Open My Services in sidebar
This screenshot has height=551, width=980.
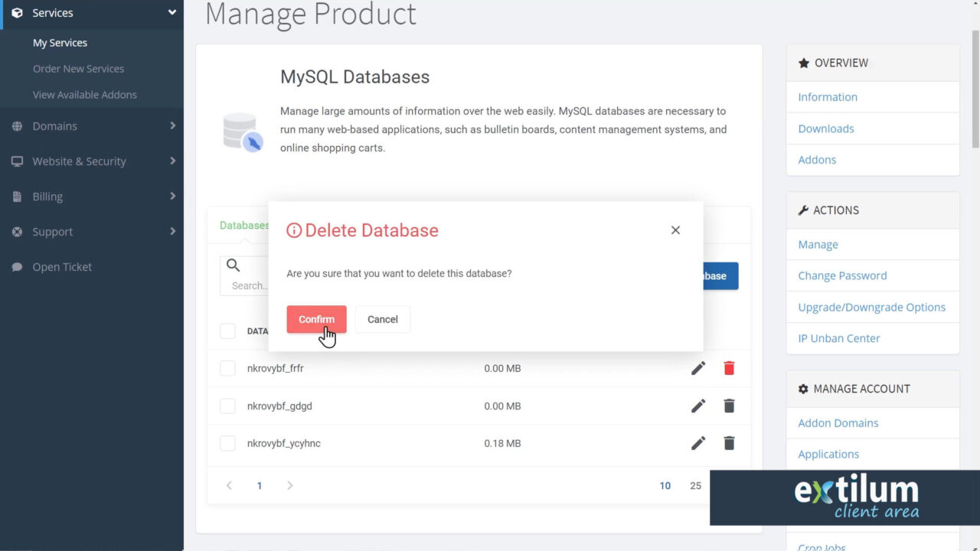click(60, 43)
